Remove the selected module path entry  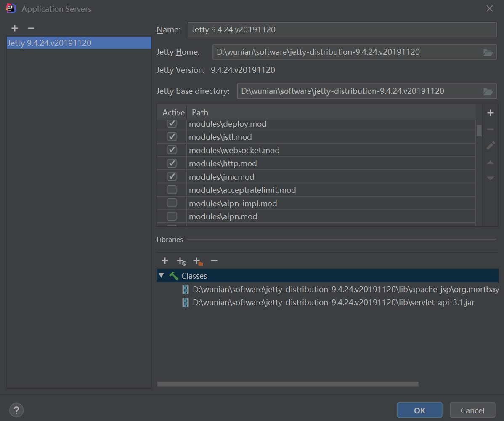(x=490, y=129)
